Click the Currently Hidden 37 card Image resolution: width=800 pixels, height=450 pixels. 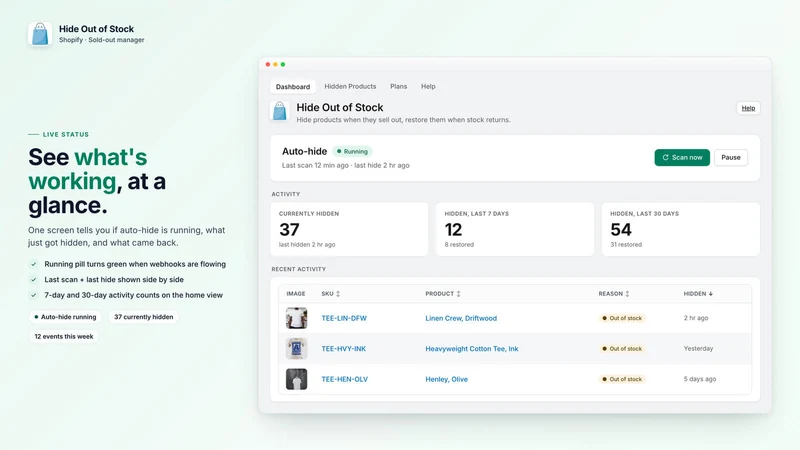click(x=349, y=229)
